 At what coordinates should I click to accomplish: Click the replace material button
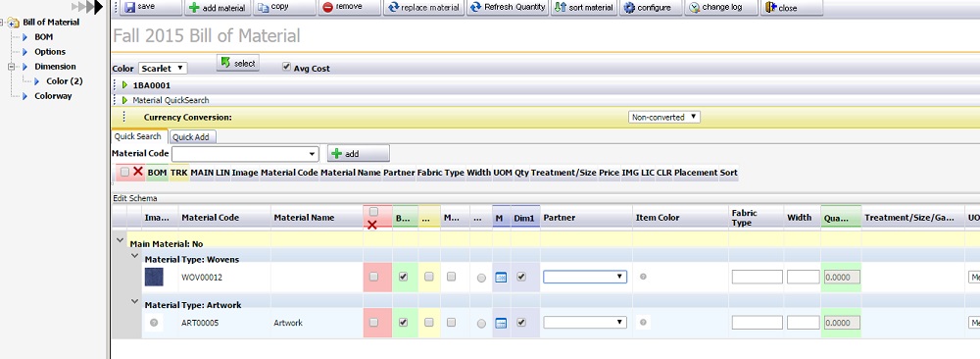[423, 8]
